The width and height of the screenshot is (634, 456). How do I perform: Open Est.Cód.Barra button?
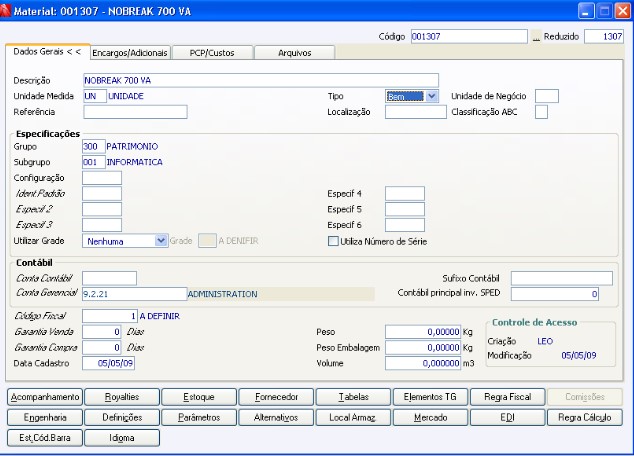45,438
